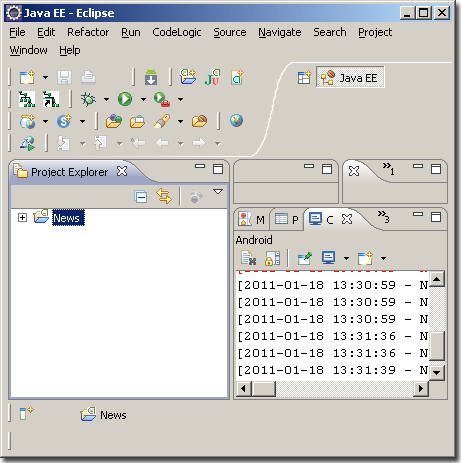Click the status bar fast view icon
The image size is (461, 463).
click(x=26, y=414)
